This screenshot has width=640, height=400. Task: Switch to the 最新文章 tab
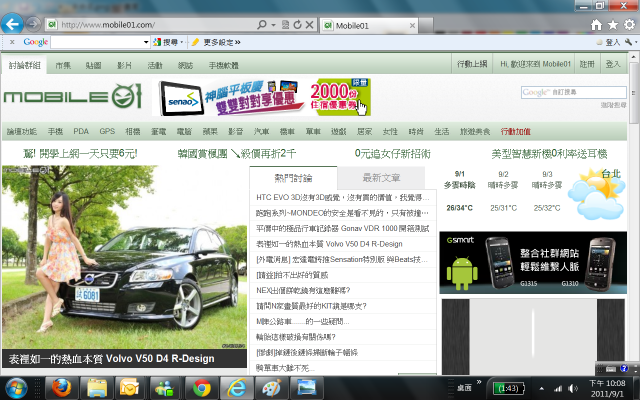point(381,178)
